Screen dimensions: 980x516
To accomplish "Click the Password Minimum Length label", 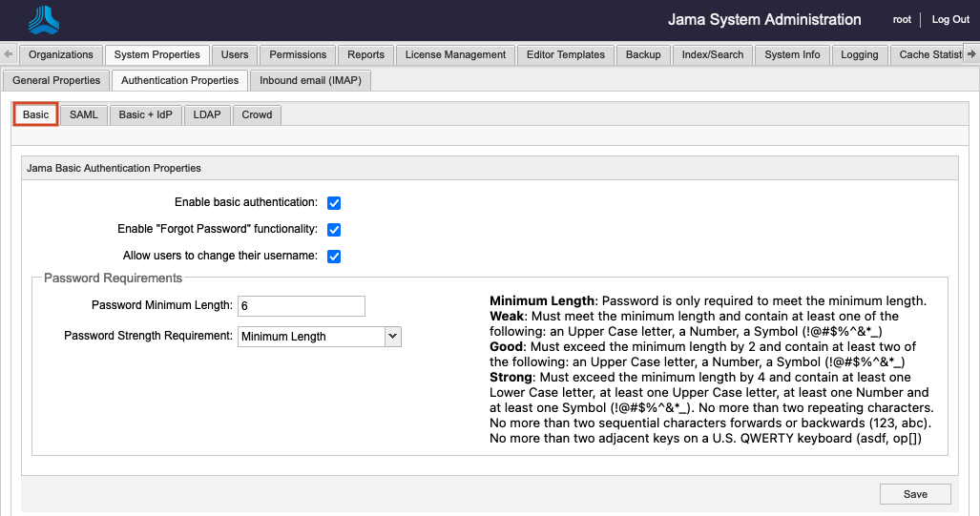I will [x=162, y=305].
